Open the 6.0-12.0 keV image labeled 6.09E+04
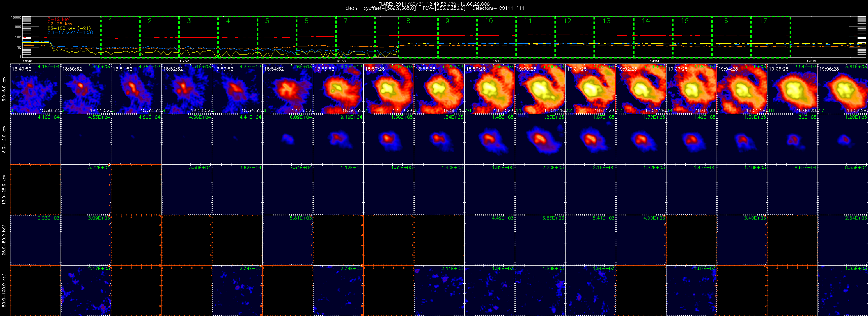This screenshot has width=868, height=316. coord(288,139)
